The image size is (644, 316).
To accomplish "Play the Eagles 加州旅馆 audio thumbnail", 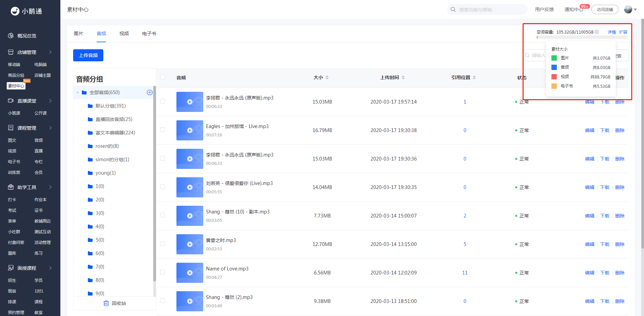I will (x=190, y=130).
